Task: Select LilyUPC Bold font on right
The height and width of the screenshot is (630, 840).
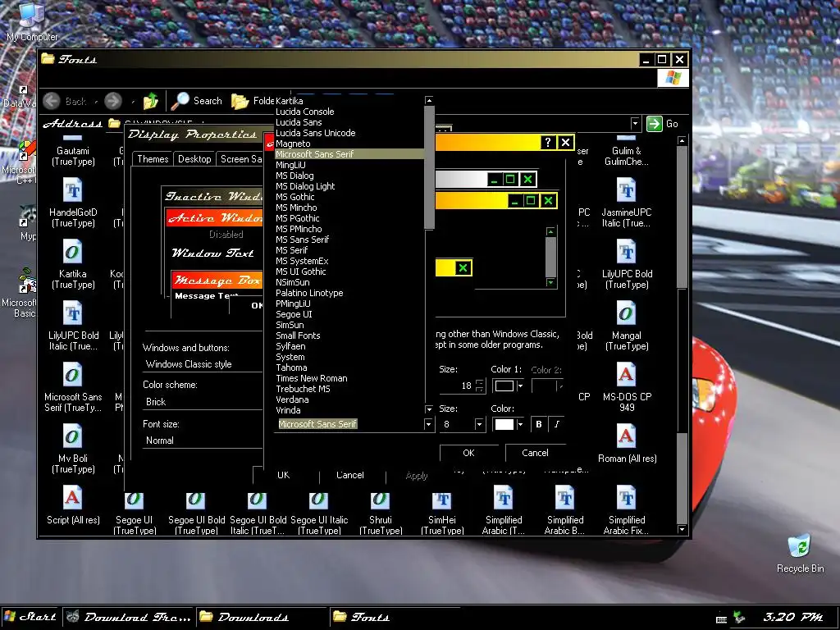Action: point(626,265)
